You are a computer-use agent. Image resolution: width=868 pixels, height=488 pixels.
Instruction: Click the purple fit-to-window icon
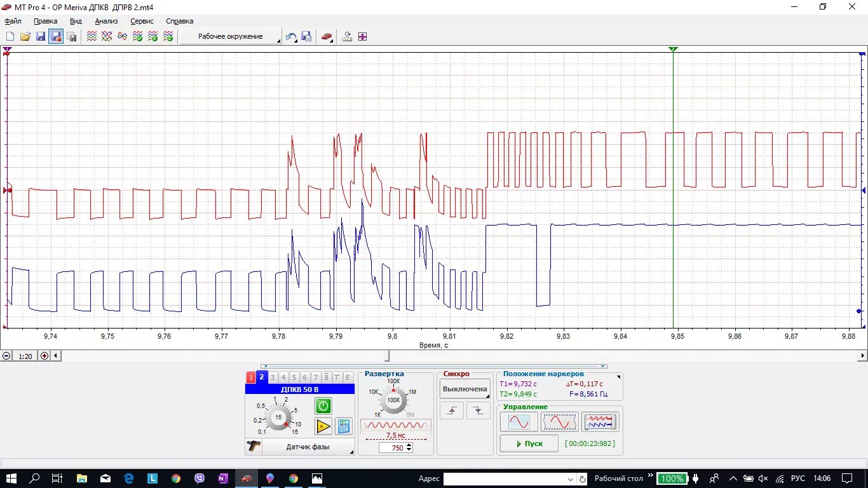click(x=362, y=37)
